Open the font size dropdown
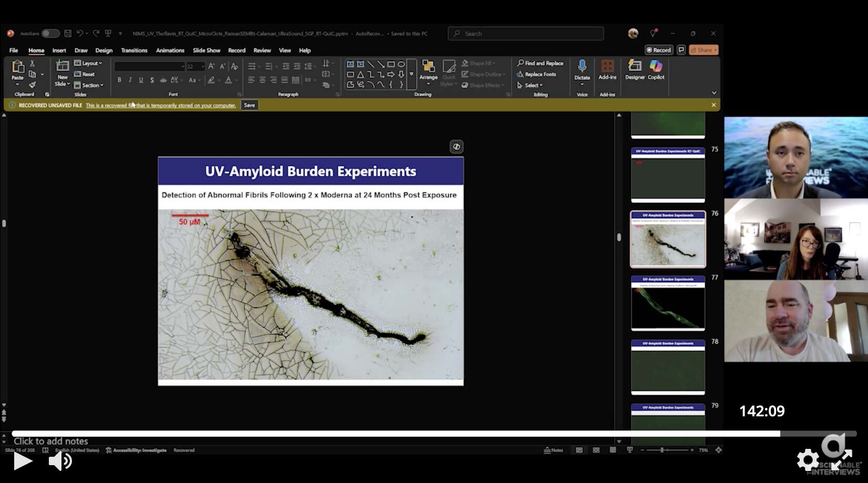 pos(195,67)
